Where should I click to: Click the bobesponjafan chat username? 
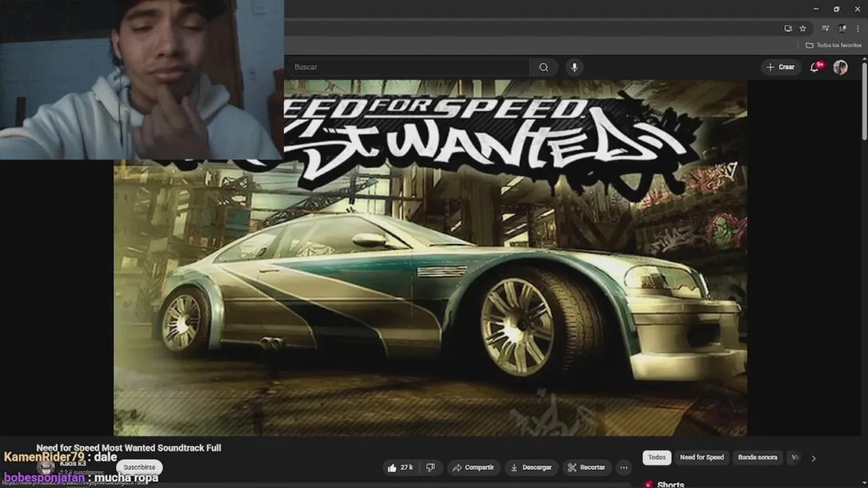44,478
